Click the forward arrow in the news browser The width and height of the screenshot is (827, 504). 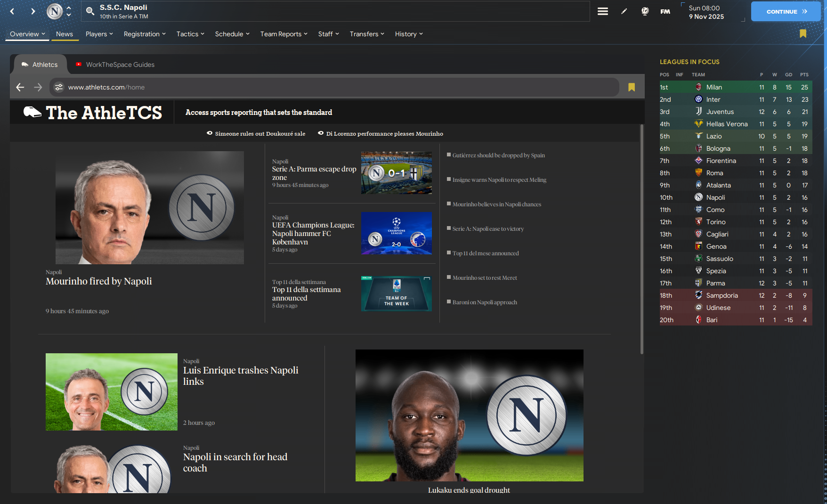pyautogui.click(x=38, y=87)
